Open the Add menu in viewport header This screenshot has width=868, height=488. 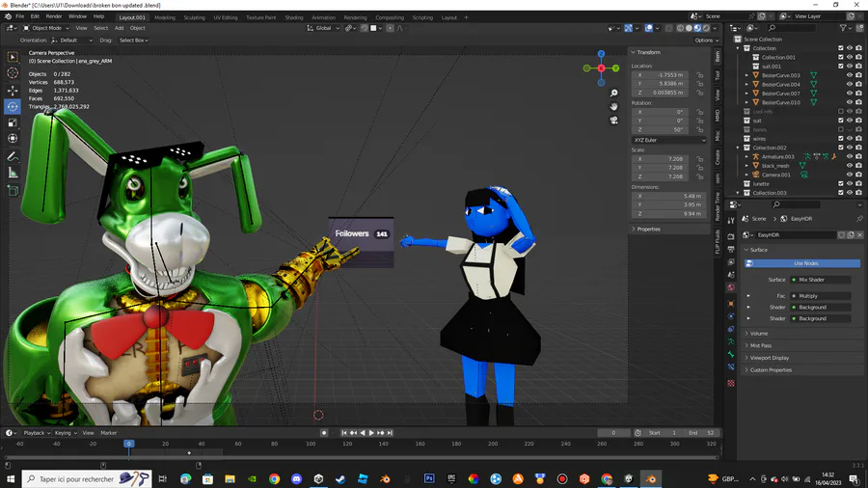click(119, 28)
